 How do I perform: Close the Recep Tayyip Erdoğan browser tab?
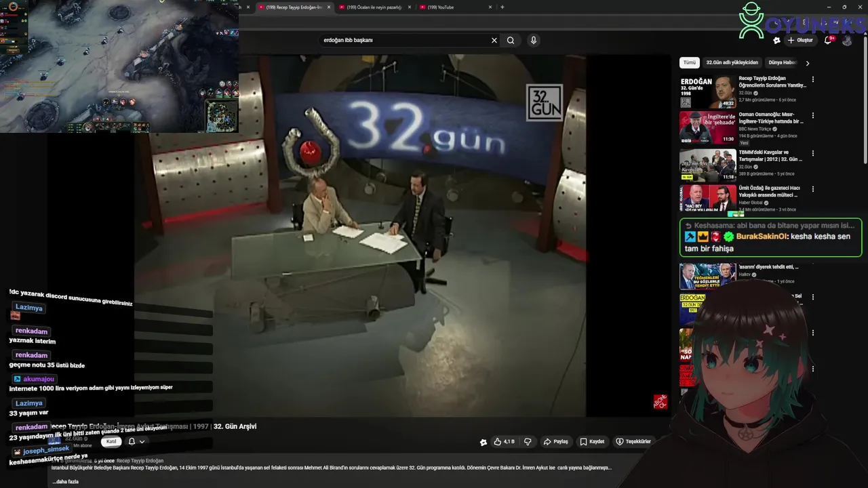[329, 7]
